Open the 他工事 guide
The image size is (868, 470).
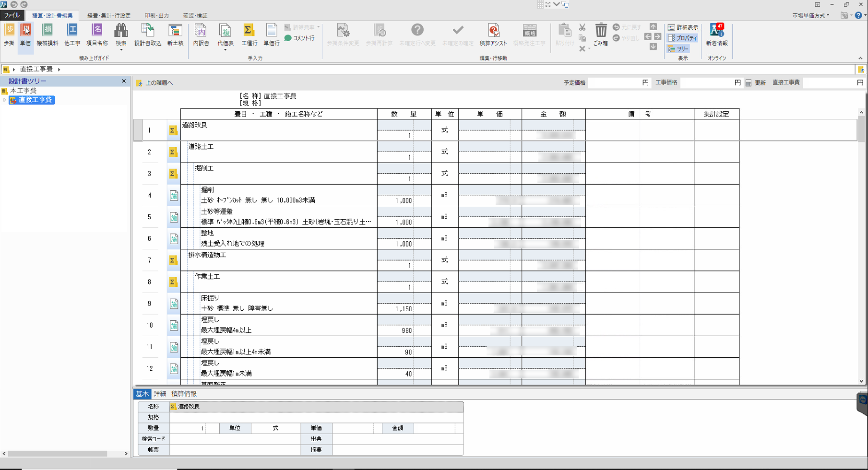72,34
